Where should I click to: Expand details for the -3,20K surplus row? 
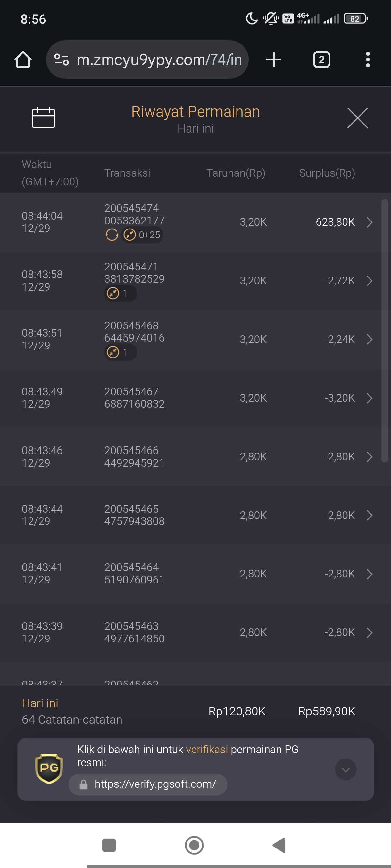[x=370, y=398]
